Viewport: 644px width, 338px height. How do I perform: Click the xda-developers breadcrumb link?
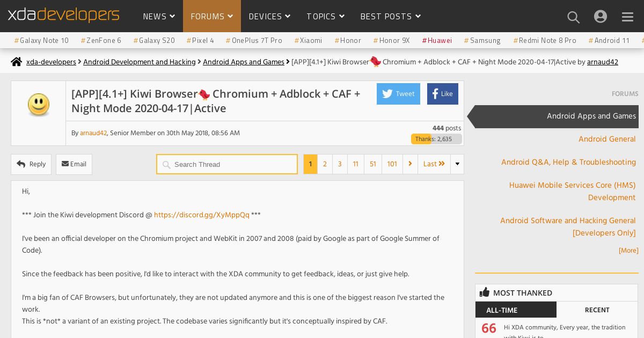(x=51, y=62)
